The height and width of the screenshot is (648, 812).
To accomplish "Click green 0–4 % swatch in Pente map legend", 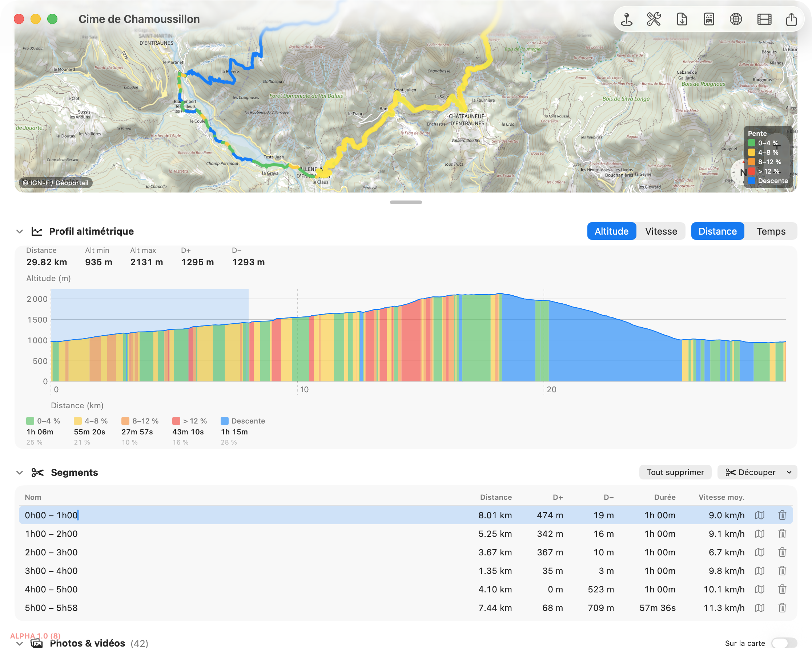I will [751, 143].
